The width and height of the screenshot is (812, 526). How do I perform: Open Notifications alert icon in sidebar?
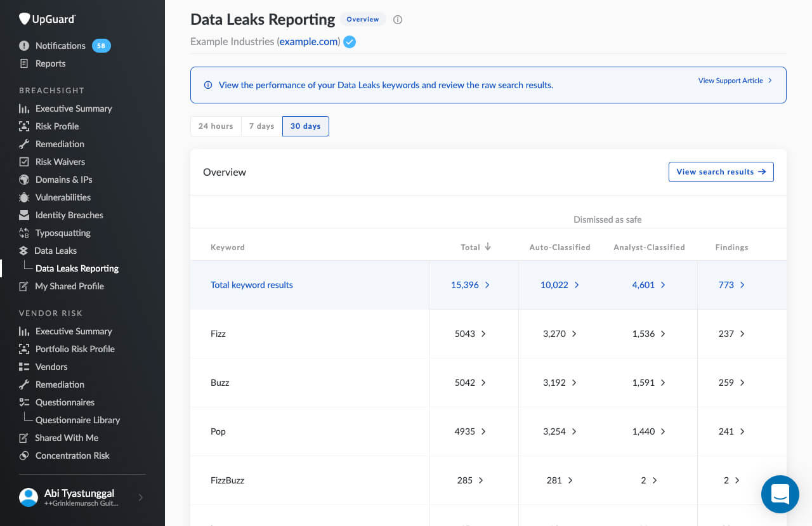click(x=24, y=46)
